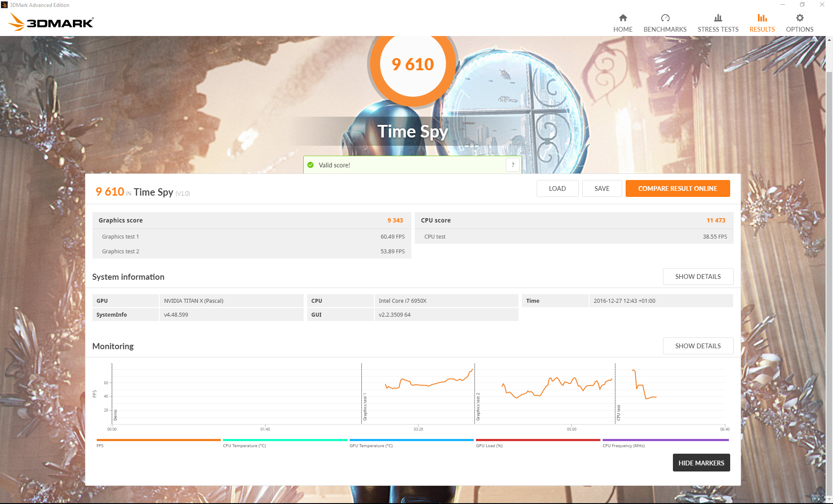The image size is (833, 504).
Task: Click the Options gear icon
Action: pyautogui.click(x=800, y=18)
